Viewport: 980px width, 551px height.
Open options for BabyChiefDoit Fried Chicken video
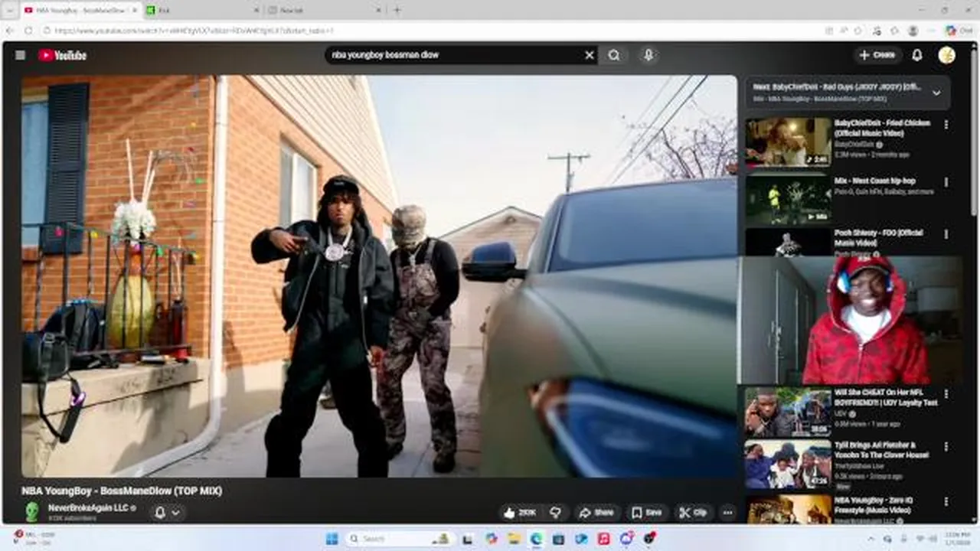click(x=946, y=124)
